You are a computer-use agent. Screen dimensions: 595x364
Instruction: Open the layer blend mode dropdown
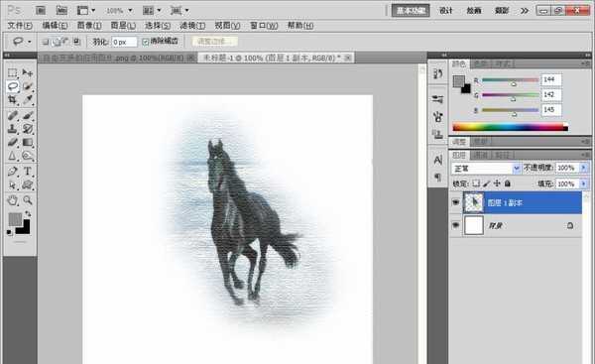point(486,168)
